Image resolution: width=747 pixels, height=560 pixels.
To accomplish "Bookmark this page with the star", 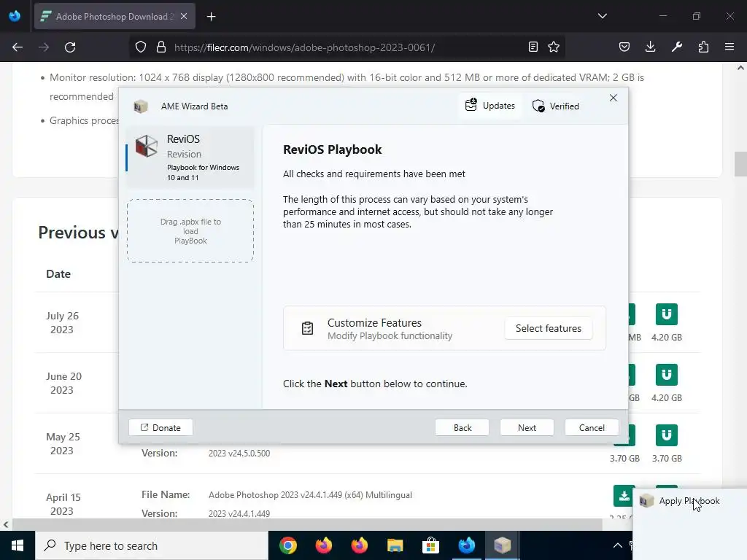I will [554, 47].
